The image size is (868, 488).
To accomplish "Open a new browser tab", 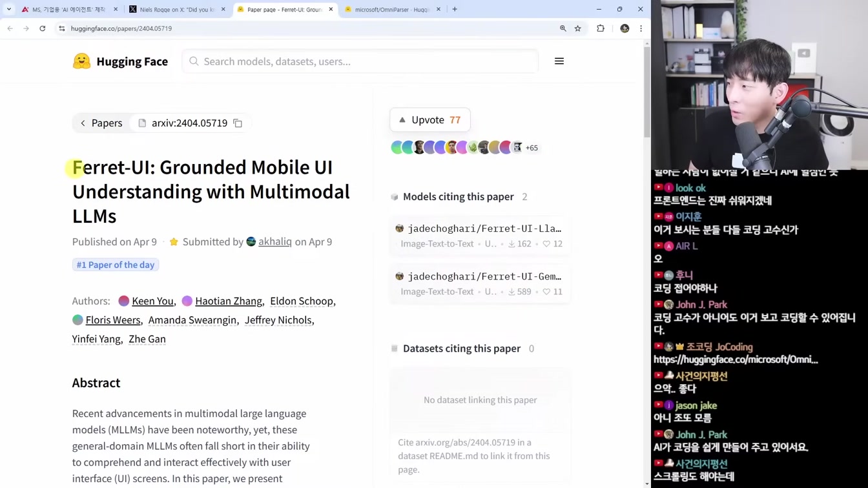I will pos(455,10).
